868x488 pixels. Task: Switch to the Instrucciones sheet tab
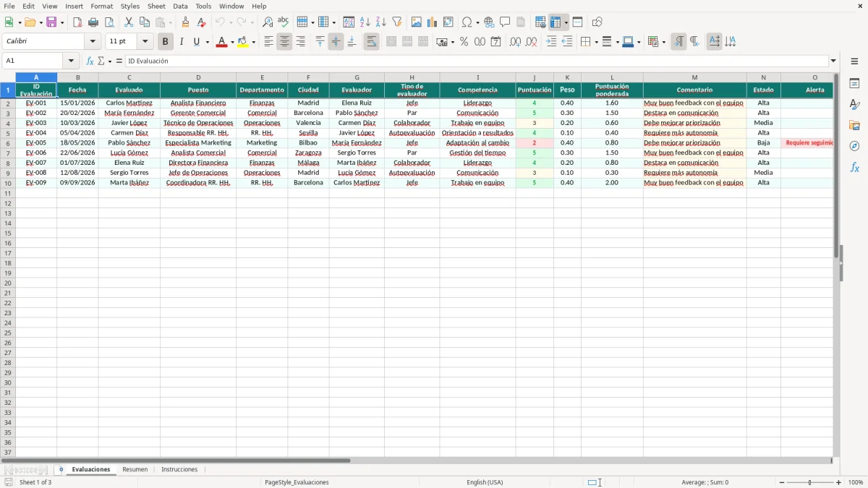coord(179,469)
